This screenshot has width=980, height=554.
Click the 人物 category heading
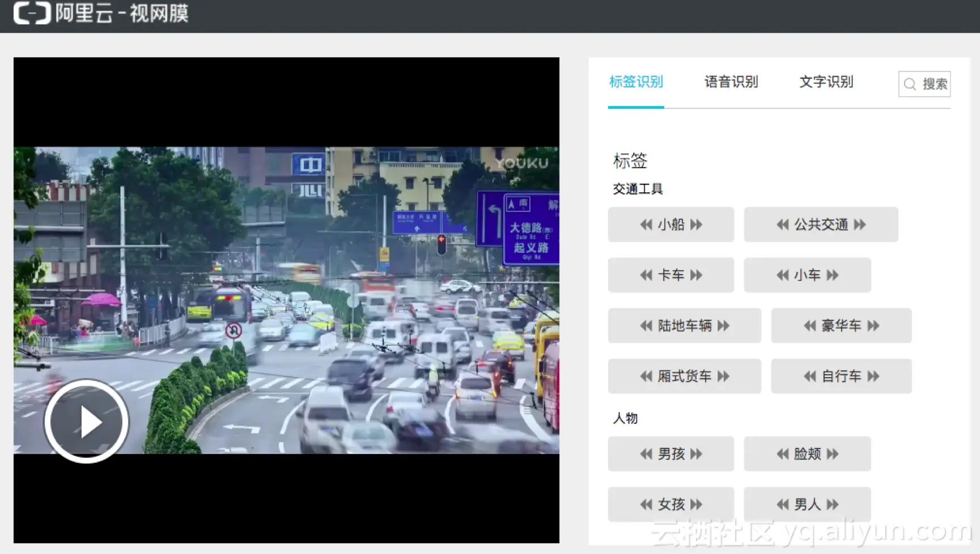(625, 418)
